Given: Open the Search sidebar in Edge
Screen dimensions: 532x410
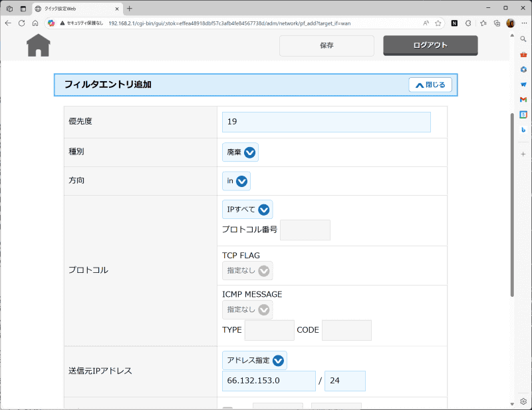Looking at the screenshot, I should [523, 39].
